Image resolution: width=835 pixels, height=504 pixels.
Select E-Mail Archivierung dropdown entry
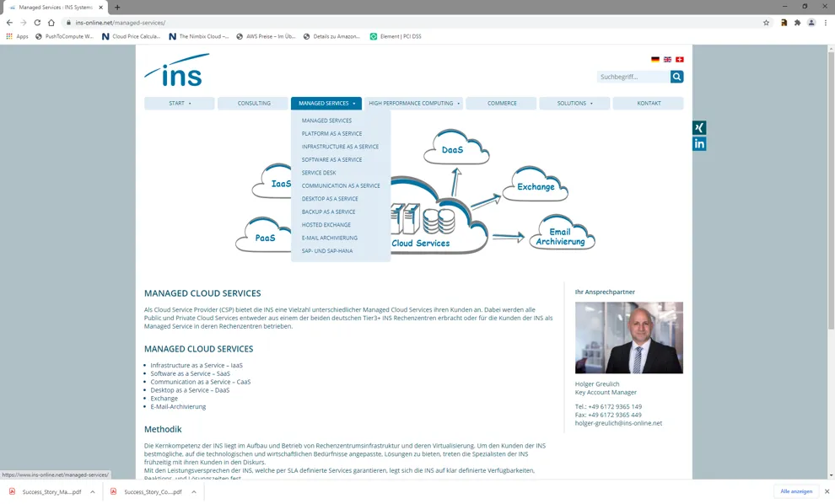click(x=330, y=238)
